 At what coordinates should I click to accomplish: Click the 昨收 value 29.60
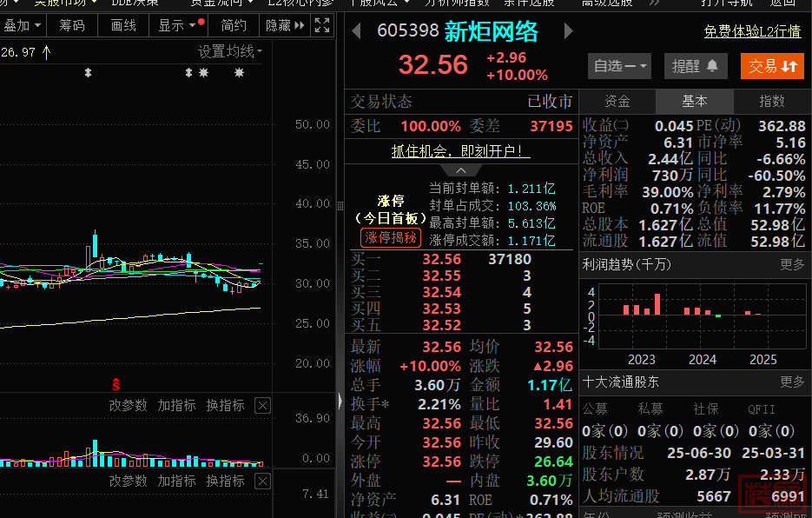click(553, 442)
